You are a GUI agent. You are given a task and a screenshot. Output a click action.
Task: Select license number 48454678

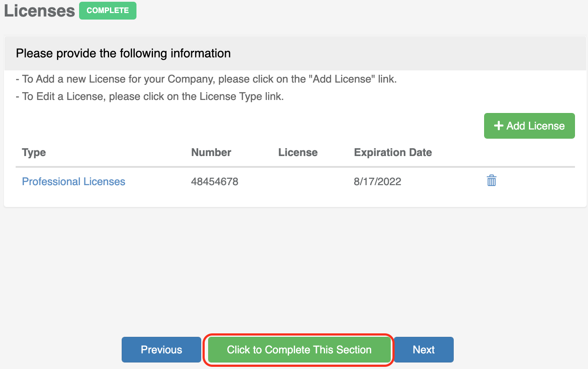click(x=215, y=182)
